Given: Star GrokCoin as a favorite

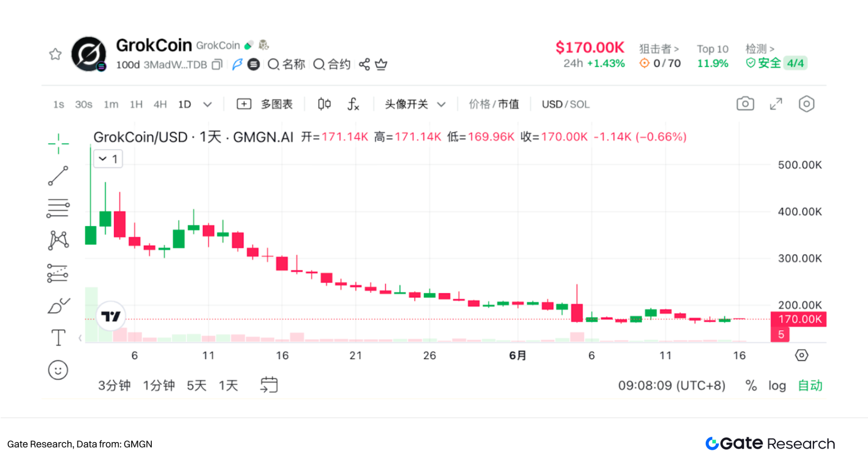Looking at the screenshot, I should tap(55, 54).
